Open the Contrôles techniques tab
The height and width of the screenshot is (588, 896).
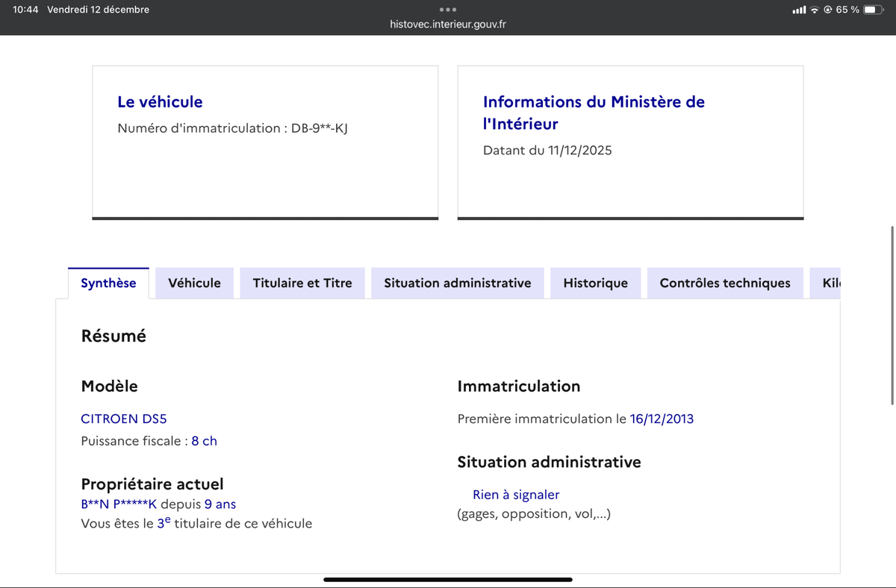point(725,283)
